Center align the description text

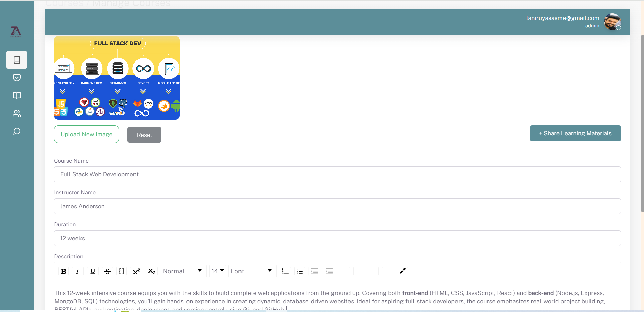click(x=359, y=271)
